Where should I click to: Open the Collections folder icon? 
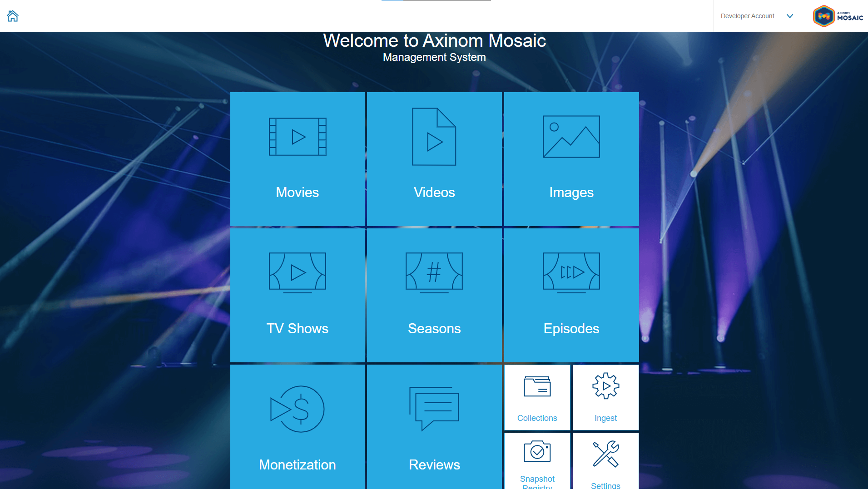tap(537, 386)
